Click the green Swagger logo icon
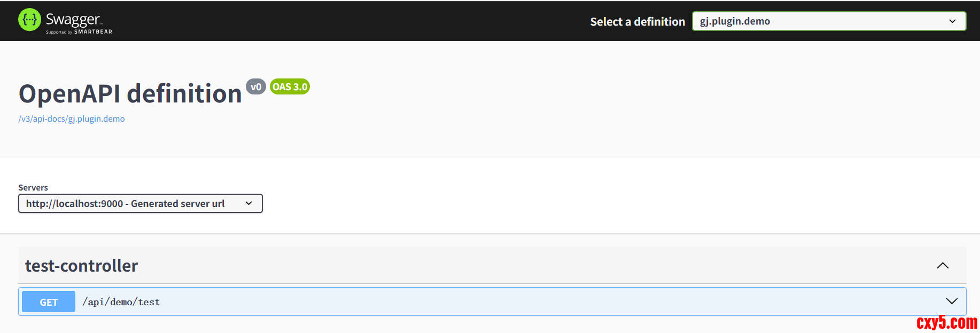This screenshot has height=333, width=980. point(29,20)
